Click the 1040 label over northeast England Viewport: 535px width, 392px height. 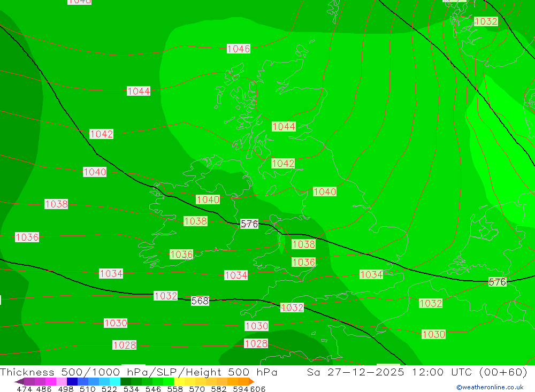pyautogui.click(x=325, y=192)
